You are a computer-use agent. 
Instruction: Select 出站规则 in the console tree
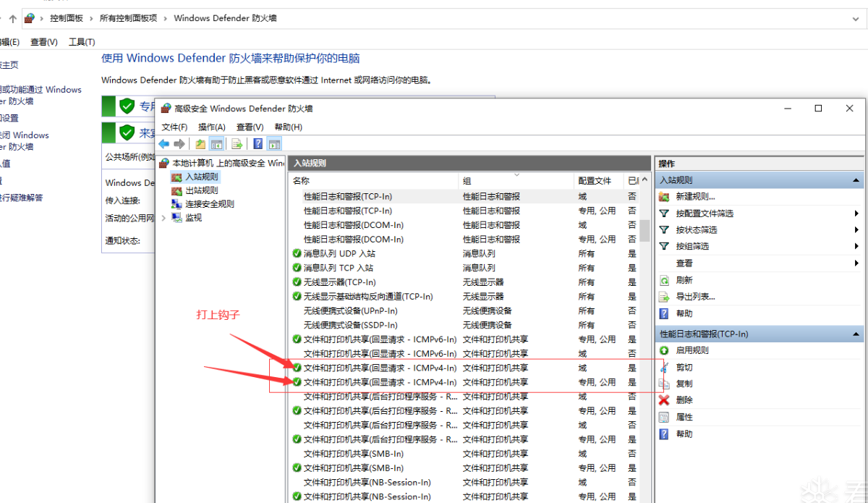tap(201, 190)
